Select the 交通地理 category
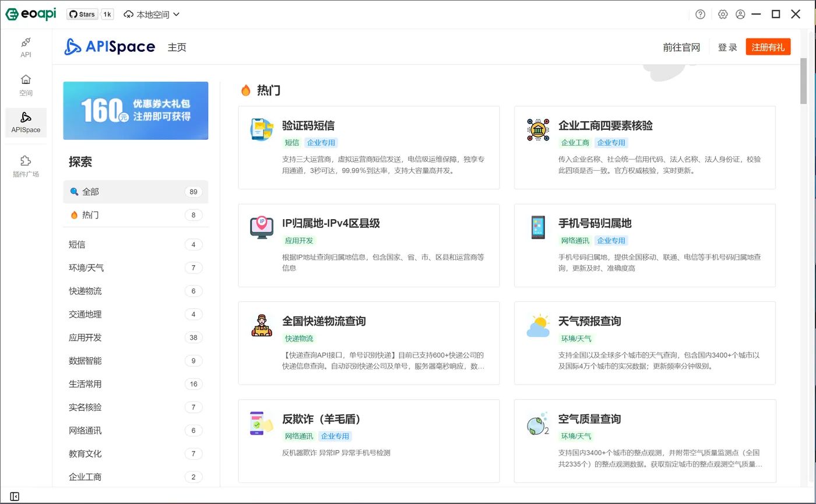Viewport: 816px width, 504px height. click(136, 314)
